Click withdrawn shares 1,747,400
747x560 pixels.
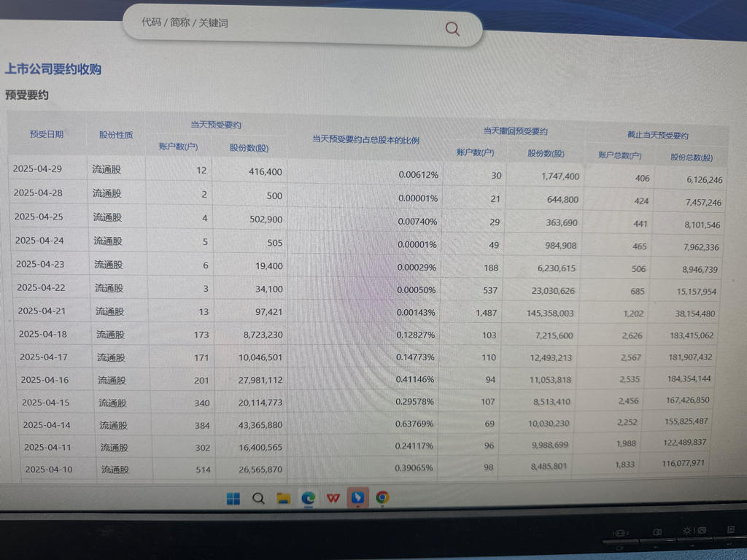(x=560, y=176)
